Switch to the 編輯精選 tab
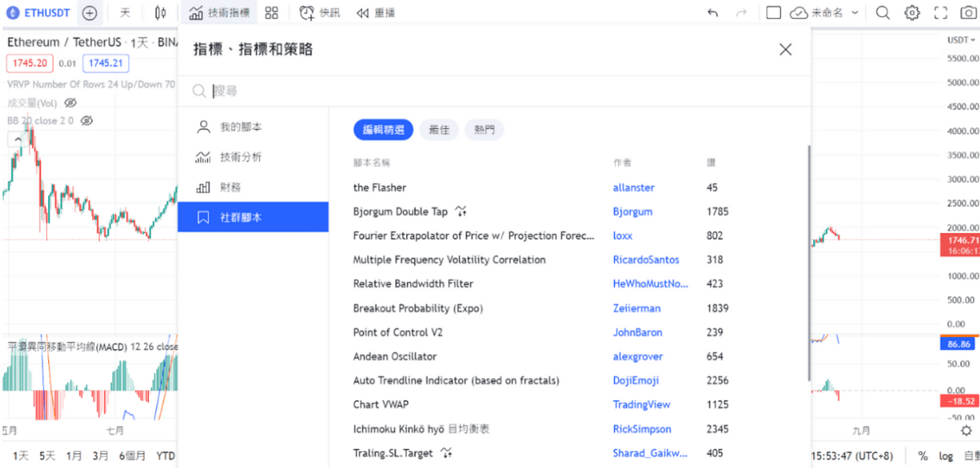This screenshot has width=980, height=468. 383,130
